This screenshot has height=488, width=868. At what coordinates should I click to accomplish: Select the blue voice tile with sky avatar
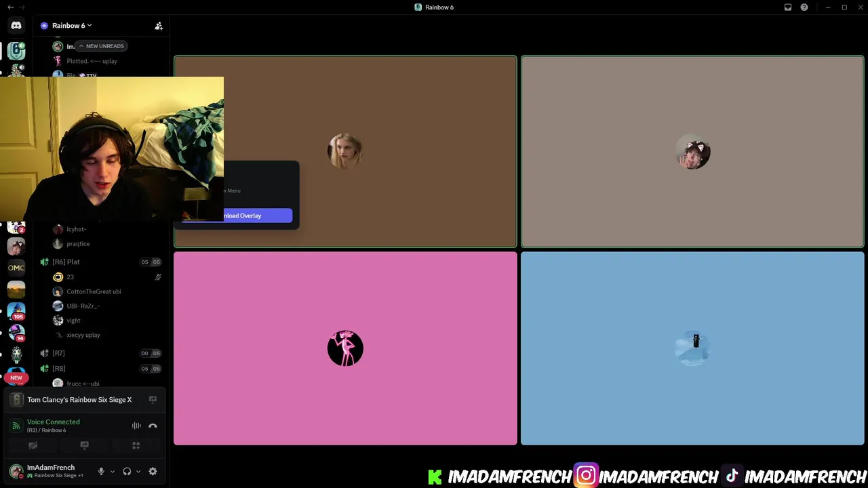coord(692,348)
